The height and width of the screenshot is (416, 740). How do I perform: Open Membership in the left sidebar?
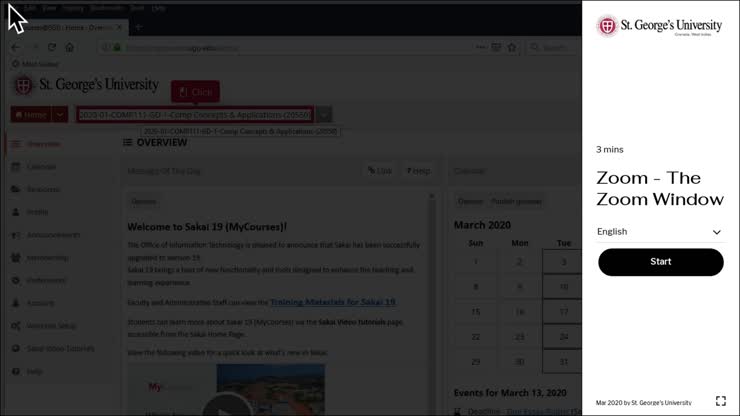[x=47, y=258]
